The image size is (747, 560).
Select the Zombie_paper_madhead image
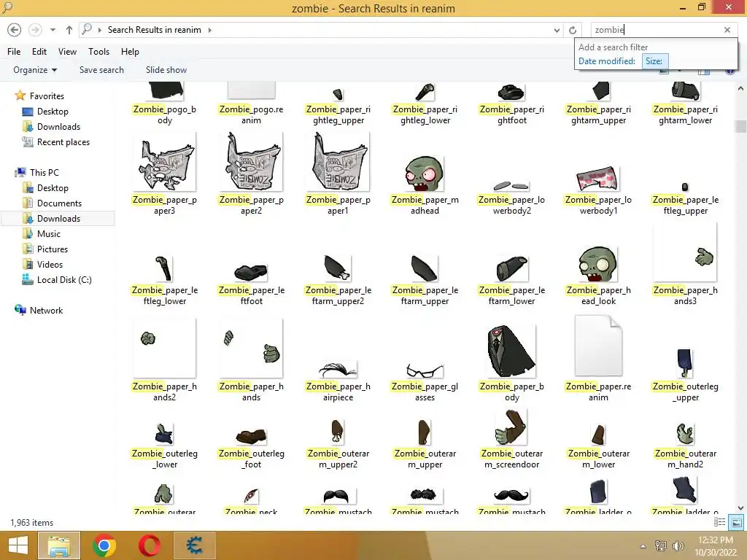[x=425, y=174]
